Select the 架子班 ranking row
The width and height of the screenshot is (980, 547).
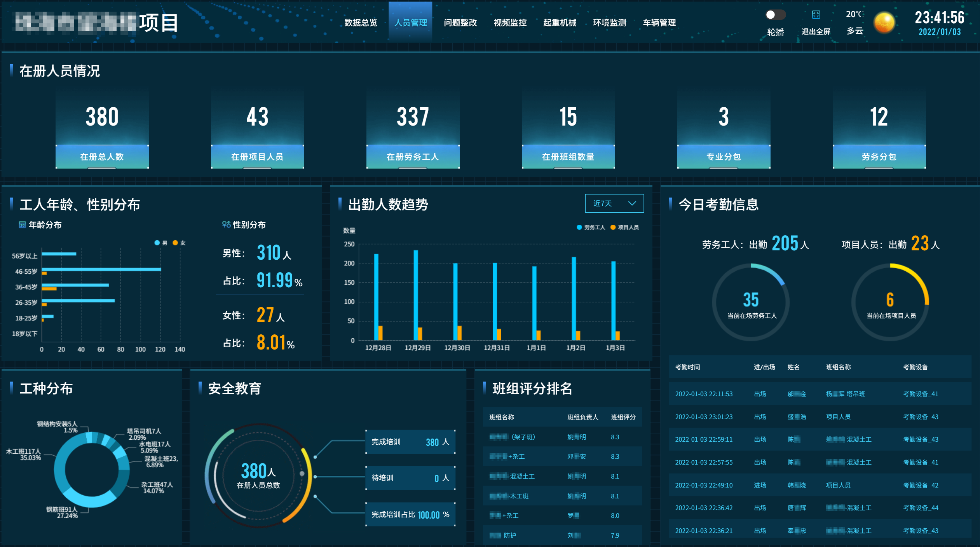(562, 437)
